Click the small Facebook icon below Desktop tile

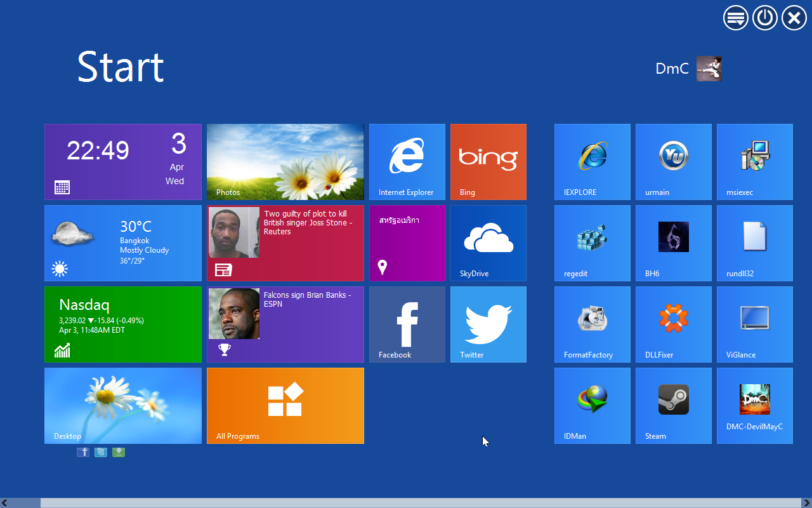[83, 452]
